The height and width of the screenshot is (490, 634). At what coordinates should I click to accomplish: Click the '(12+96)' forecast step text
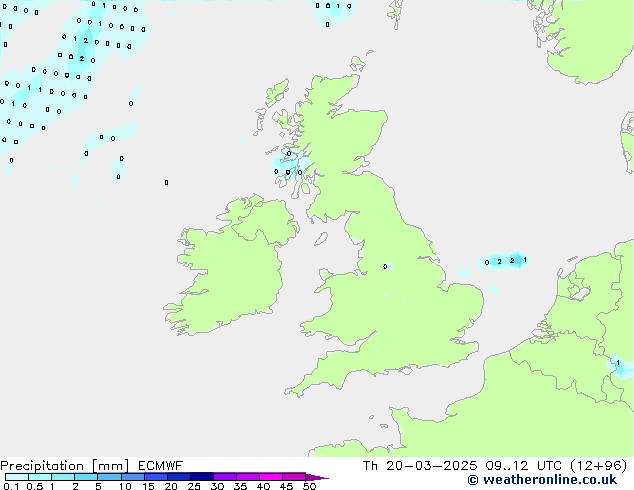point(598,466)
